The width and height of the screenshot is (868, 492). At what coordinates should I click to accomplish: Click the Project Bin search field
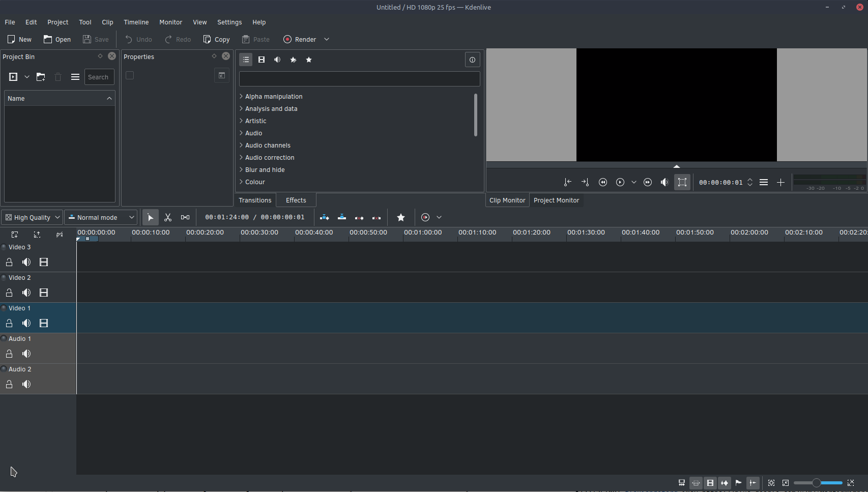coord(99,77)
